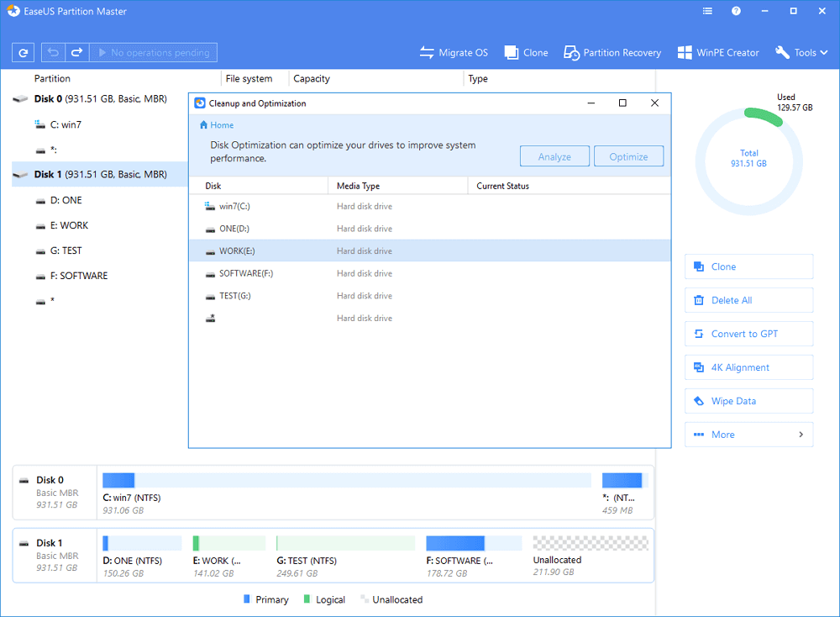Click the File system column header
This screenshot has width=840, height=617.
(249, 78)
